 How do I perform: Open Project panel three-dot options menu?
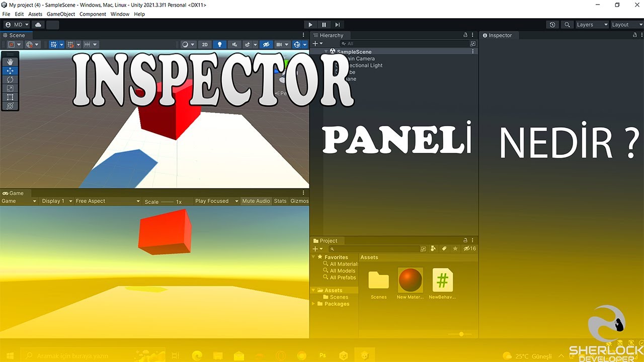point(473,240)
